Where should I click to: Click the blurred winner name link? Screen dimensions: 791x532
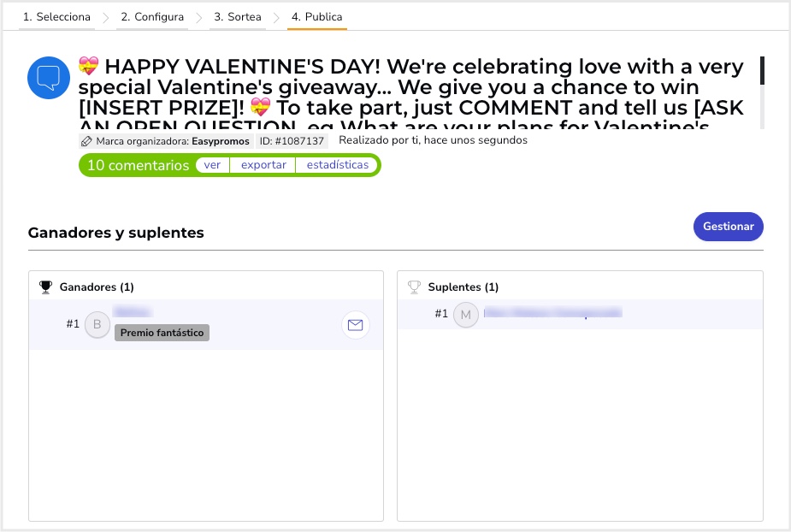point(132,311)
